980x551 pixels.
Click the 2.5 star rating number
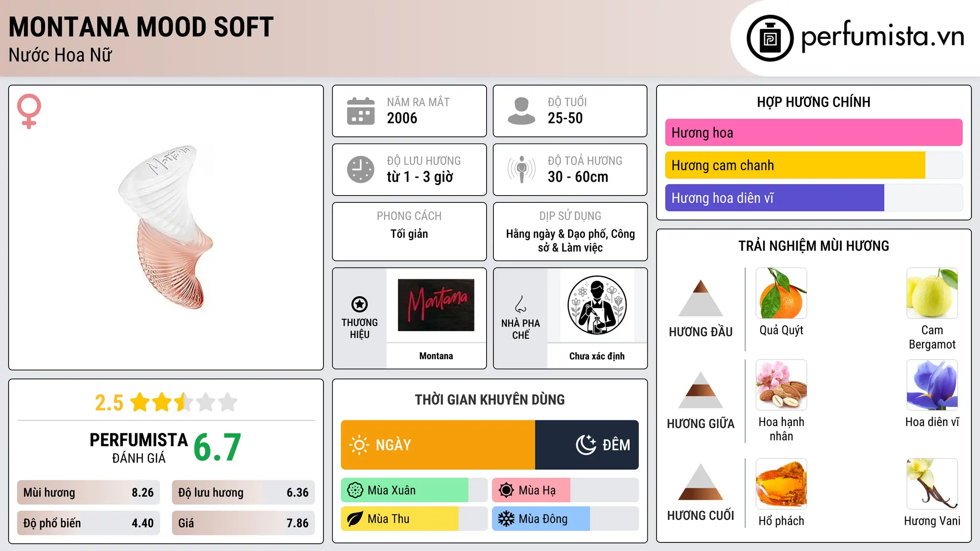tap(109, 403)
